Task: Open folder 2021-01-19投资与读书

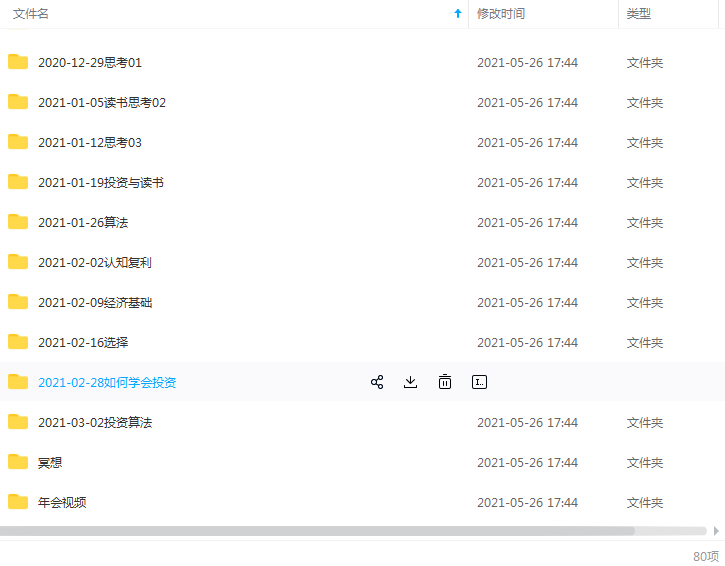Action: (x=101, y=183)
